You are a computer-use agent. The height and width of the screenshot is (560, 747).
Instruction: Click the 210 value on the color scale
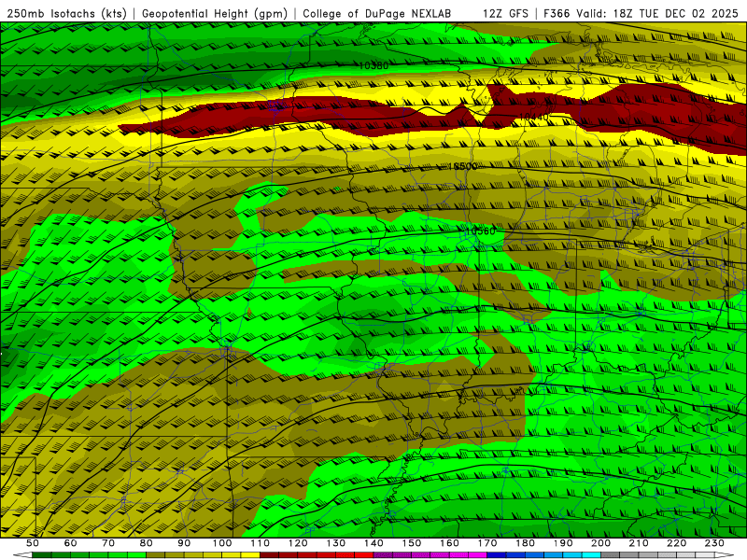[x=640, y=543]
